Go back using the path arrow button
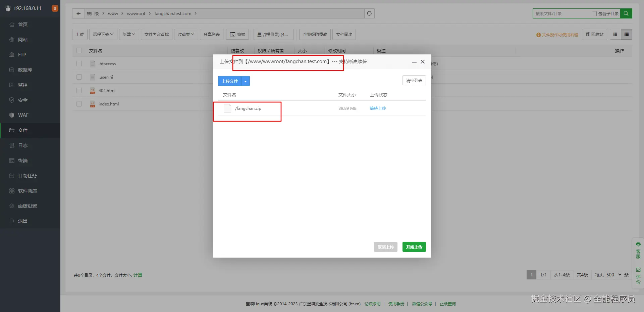Image resolution: width=644 pixels, height=312 pixels. click(x=78, y=13)
